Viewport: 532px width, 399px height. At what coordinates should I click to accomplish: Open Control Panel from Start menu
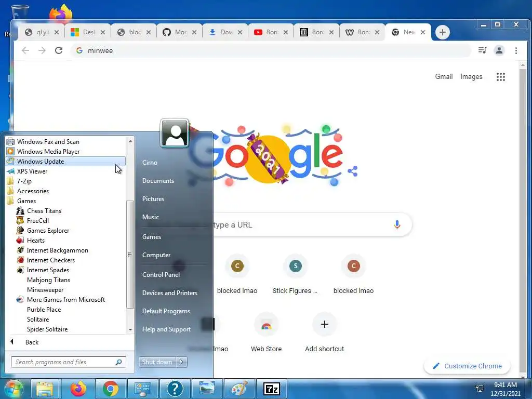click(161, 275)
